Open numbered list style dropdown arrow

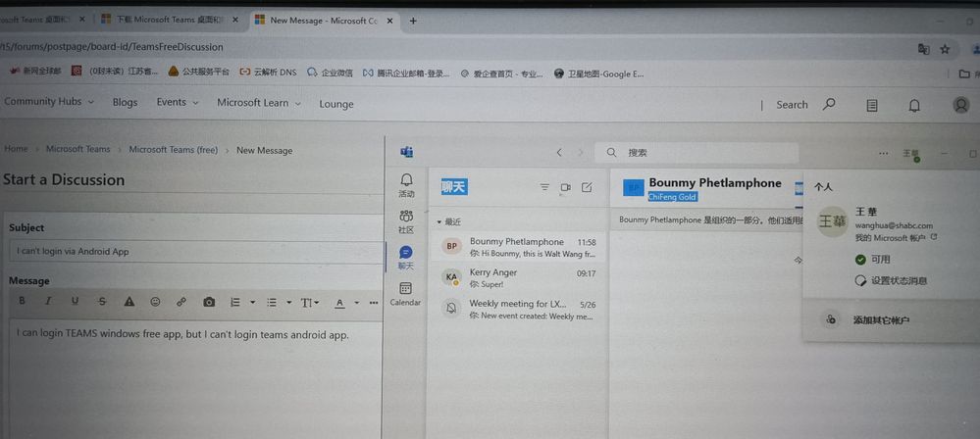coord(252,302)
